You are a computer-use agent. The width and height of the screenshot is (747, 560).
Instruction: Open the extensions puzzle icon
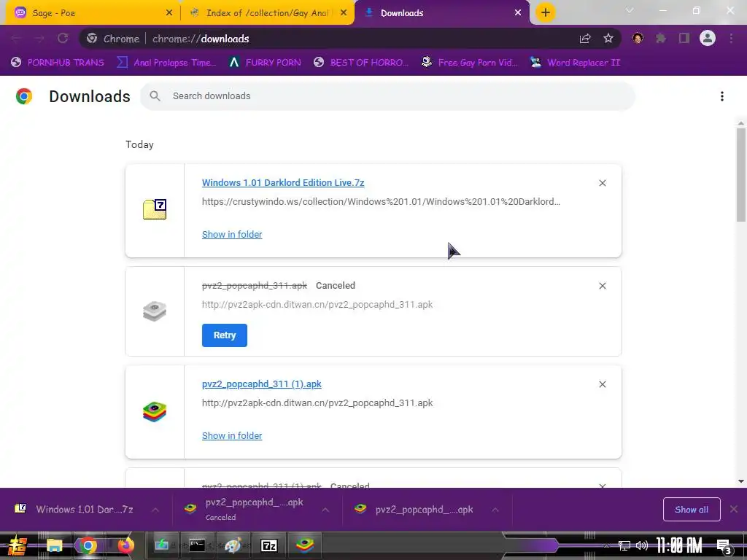[661, 39]
